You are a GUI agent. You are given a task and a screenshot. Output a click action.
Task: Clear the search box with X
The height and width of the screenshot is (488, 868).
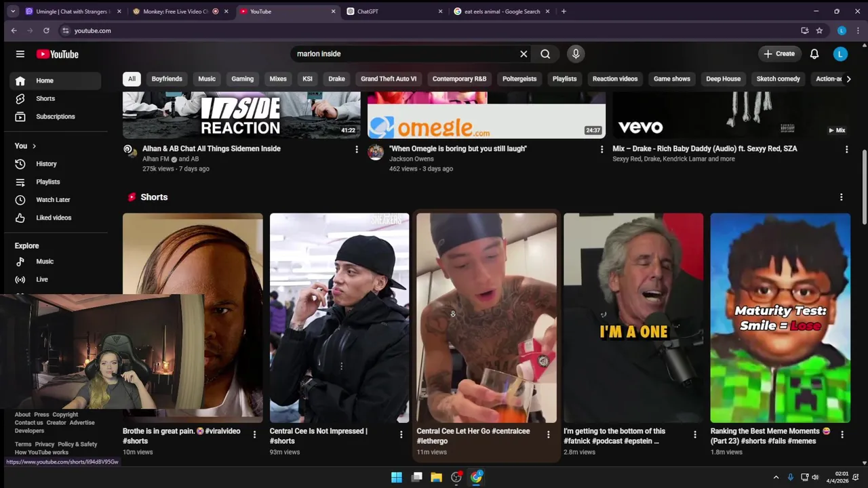coord(524,54)
